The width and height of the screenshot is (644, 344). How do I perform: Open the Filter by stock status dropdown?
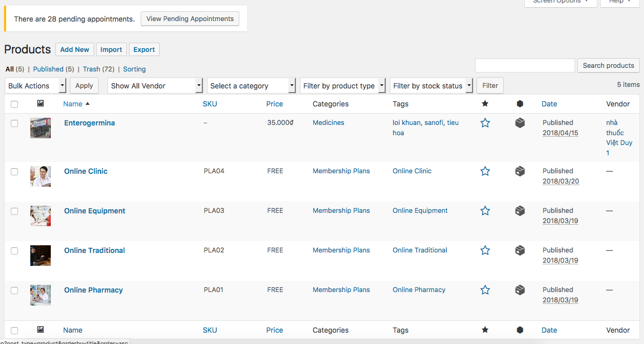click(431, 85)
